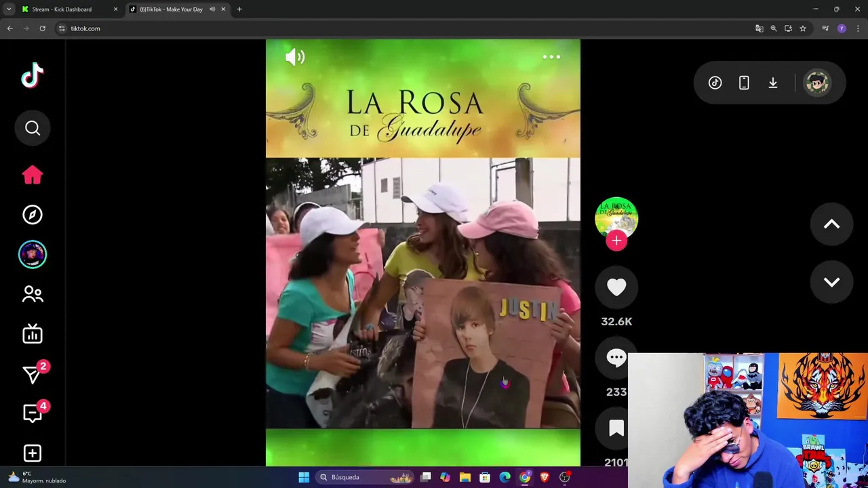Open Microsoft Store from the taskbar
Viewport: 868px width, 488px height.
pyautogui.click(x=485, y=477)
